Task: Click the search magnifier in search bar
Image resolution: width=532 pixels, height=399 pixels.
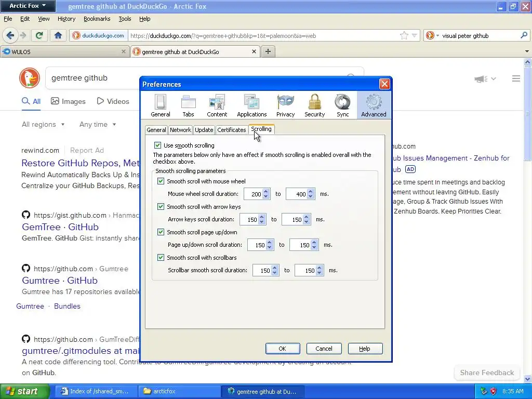Action: click(x=524, y=35)
